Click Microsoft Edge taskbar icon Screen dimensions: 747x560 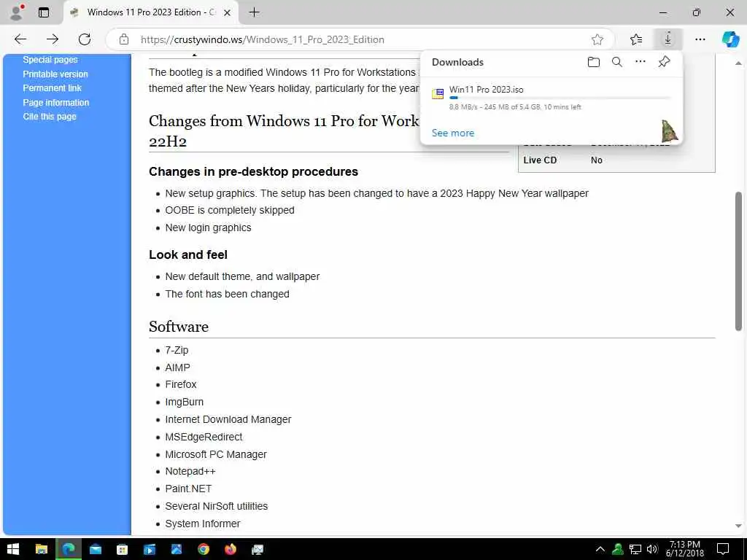tap(69, 550)
